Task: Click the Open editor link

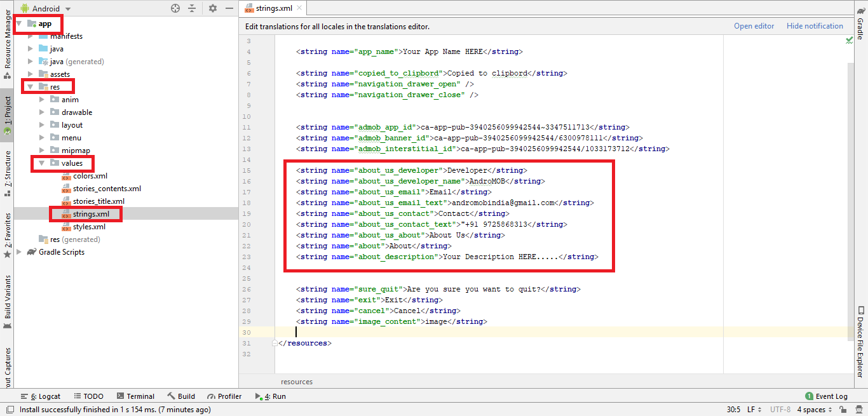Action: 754,26
